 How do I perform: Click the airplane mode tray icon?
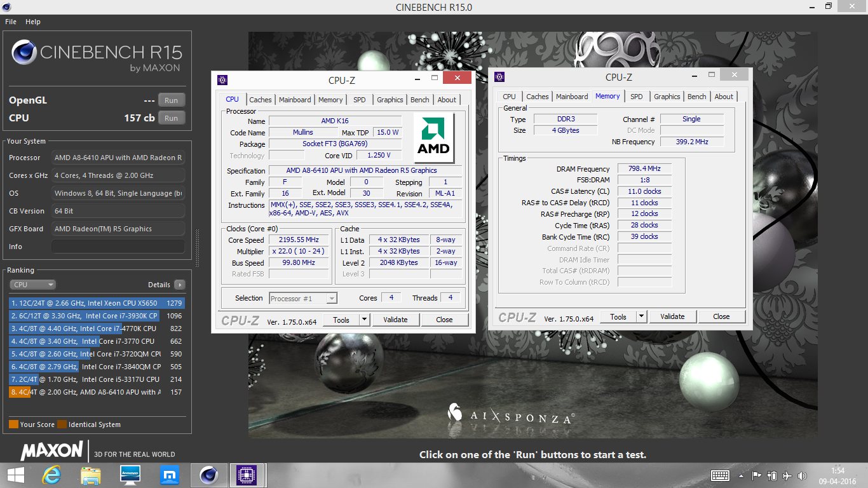pos(787,475)
